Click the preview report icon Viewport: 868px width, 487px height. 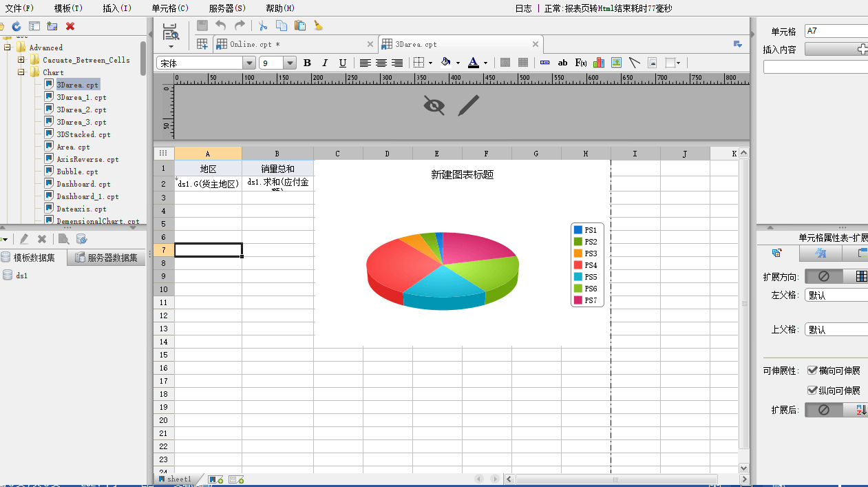(x=170, y=32)
